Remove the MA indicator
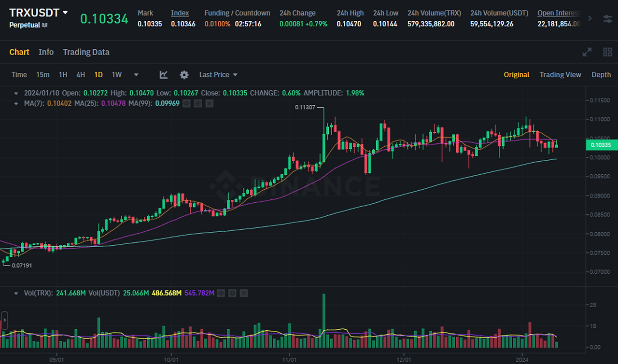618x364 pixels. (209, 103)
